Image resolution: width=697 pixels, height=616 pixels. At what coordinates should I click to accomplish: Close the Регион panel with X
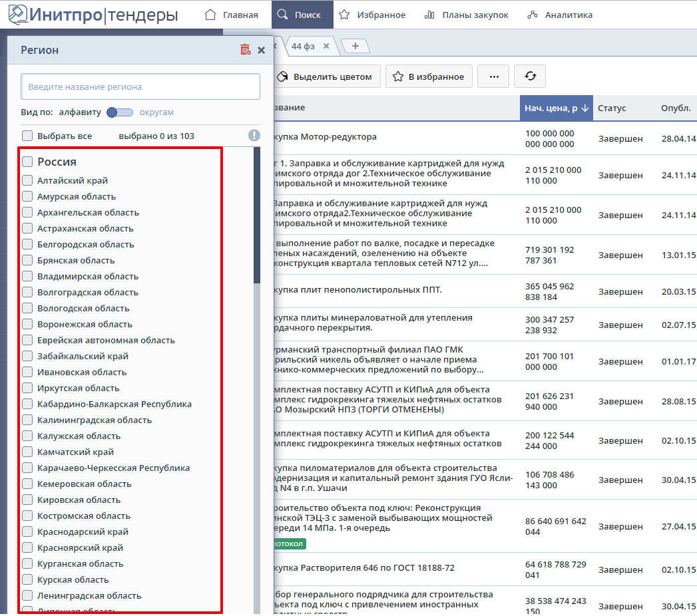pyautogui.click(x=261, y=50)
